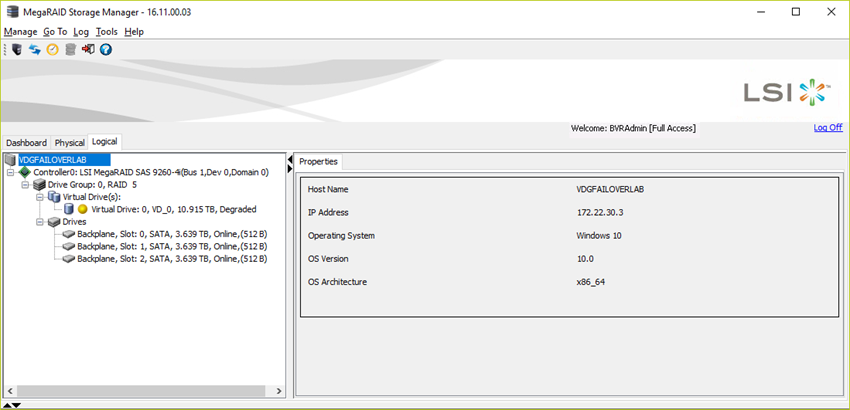The image size is (850, 410).
Task: Collapse the Drives tree node
Action: point(38,222)
